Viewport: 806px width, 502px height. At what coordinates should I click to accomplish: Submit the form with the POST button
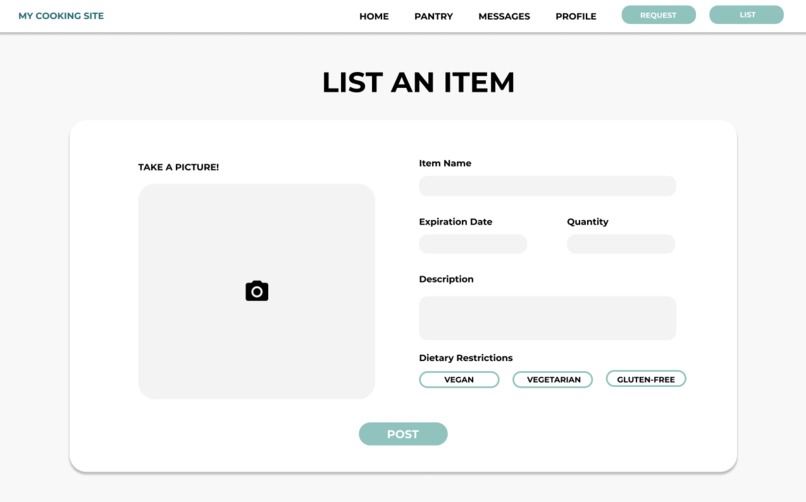pos(403,434)
